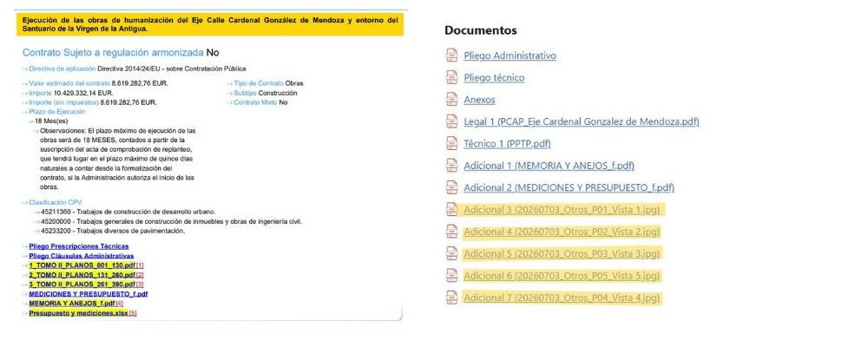The height and width of the screenshot is (340, 868).
Task: Click CPV row '45211360 - Trabajos de construcción de desarrollo urbano'
Action: coord(128,212)
